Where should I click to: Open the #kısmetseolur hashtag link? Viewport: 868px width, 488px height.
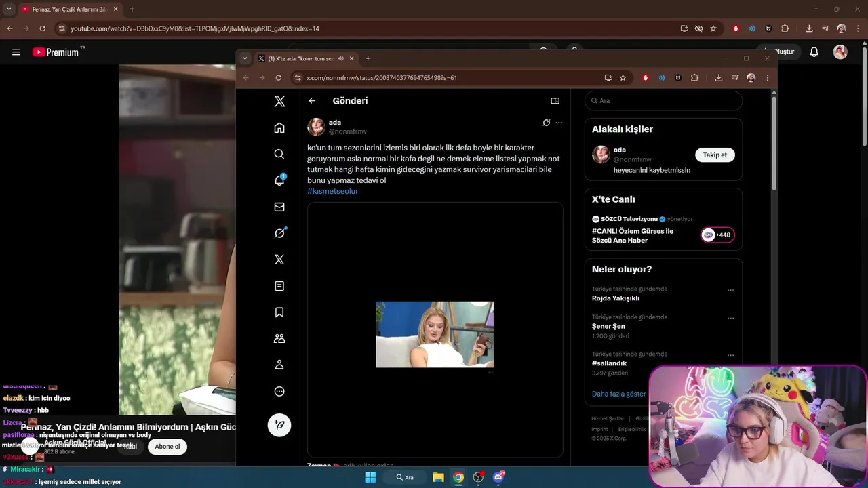[332, 191]
